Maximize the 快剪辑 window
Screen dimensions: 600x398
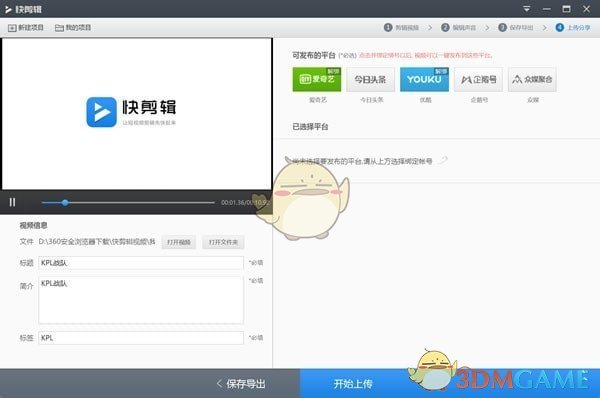click(567, 9)
